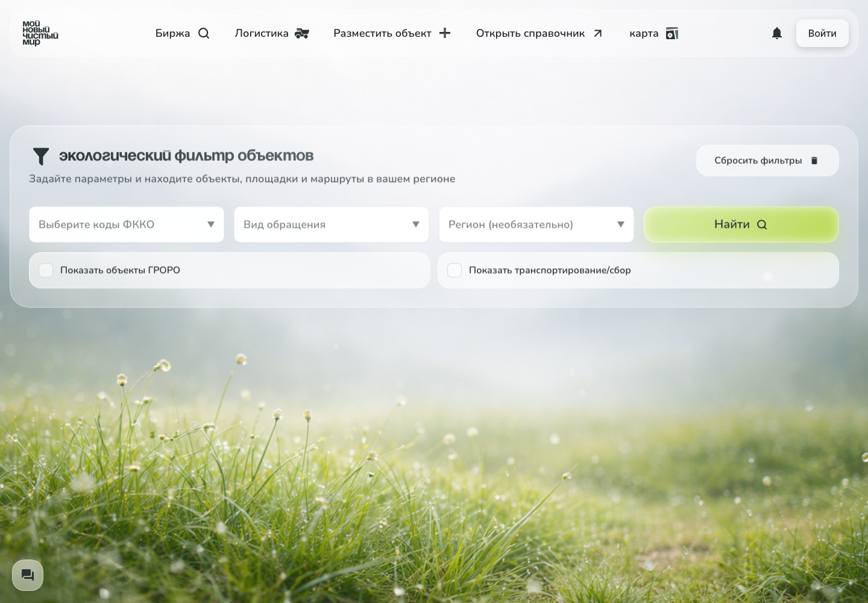Click the truck icon next to Логистика

click(x=302, y=33)
